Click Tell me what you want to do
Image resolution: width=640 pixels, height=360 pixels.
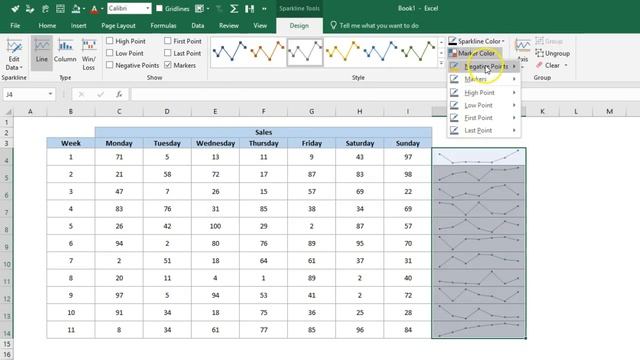point(379,25)
